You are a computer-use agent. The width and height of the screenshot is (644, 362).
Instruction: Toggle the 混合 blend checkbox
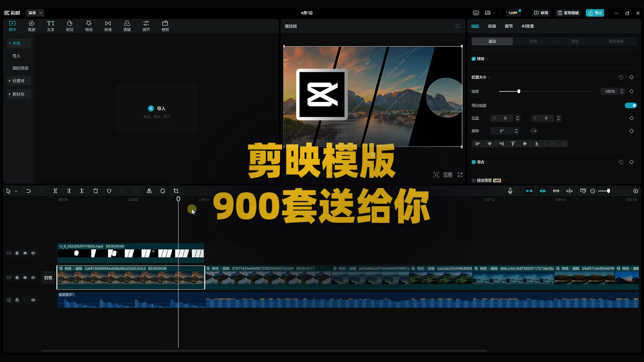click(x=474, y=162)
